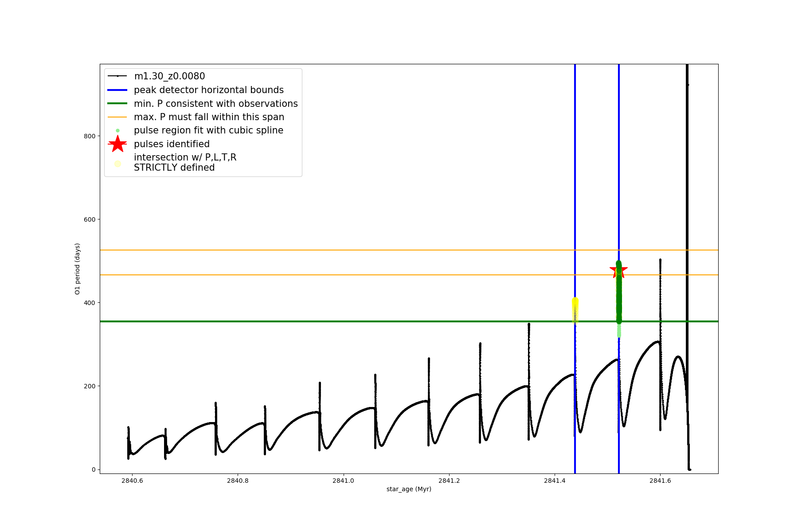The height and width of the screenshot is (532, 798).
Task: Click the blue line swatch in the legend
Action: 117,90
